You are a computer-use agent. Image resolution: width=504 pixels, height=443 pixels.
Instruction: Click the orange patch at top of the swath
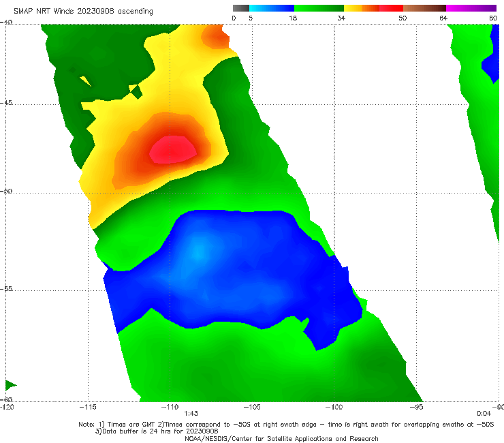click(x=217, y=37)
